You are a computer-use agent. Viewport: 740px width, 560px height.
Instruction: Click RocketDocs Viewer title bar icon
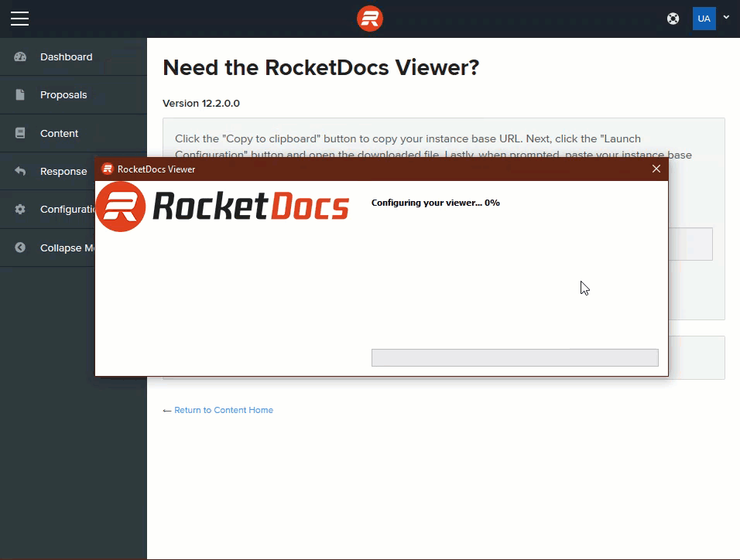tap(108, 169)
